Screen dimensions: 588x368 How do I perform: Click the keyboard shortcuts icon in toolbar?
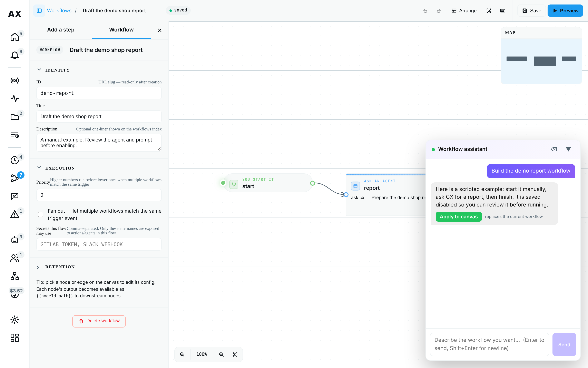pyautogui.click(x=502, y=11)
